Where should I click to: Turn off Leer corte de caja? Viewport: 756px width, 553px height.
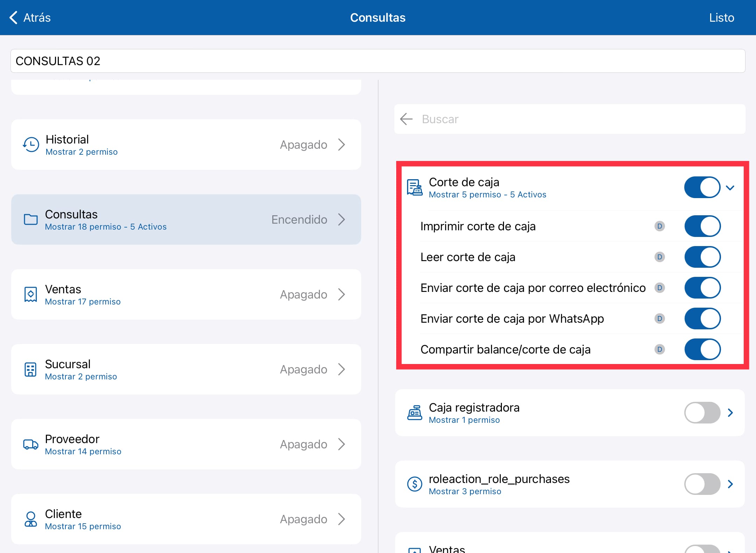point(702,257)
